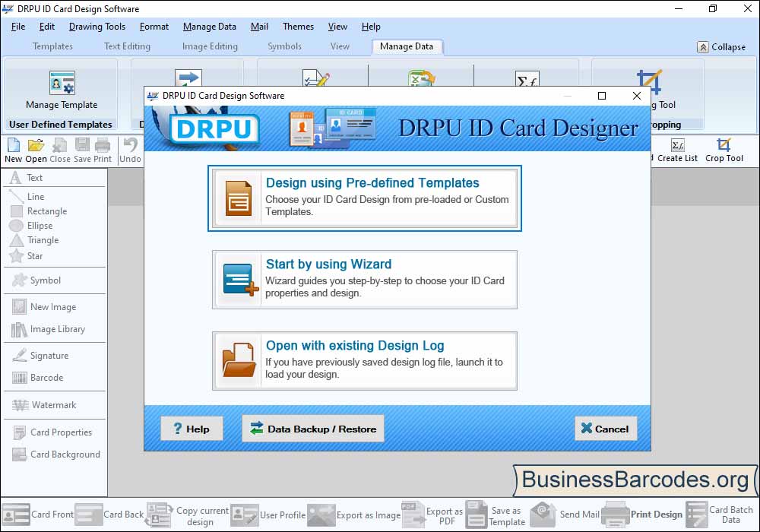Switch to the Image Editing ribbon tab
Viewport: 760px width, 532px height.
tap(210, 46)
